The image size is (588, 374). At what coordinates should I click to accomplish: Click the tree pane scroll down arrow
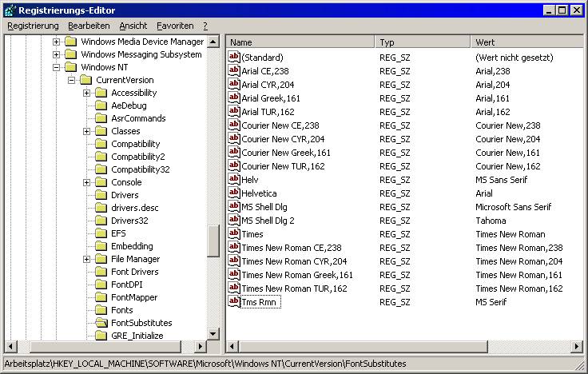pyautogui.click(x=213, y=334)
